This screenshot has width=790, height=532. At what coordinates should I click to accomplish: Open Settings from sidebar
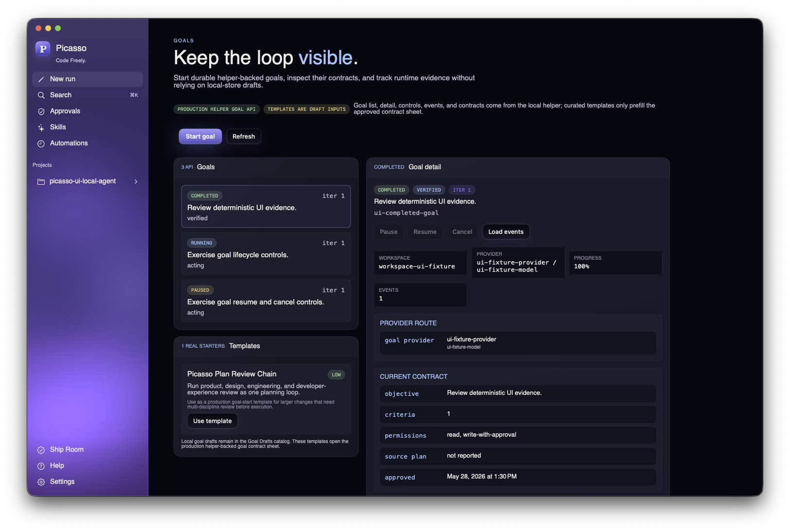(x=88, y=482)
